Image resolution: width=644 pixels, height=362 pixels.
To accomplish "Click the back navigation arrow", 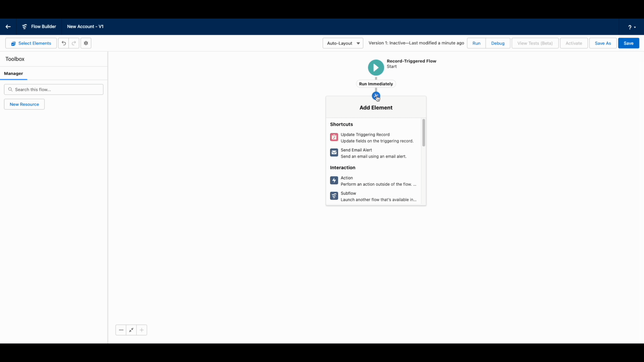I will click(x=8, y=27).
